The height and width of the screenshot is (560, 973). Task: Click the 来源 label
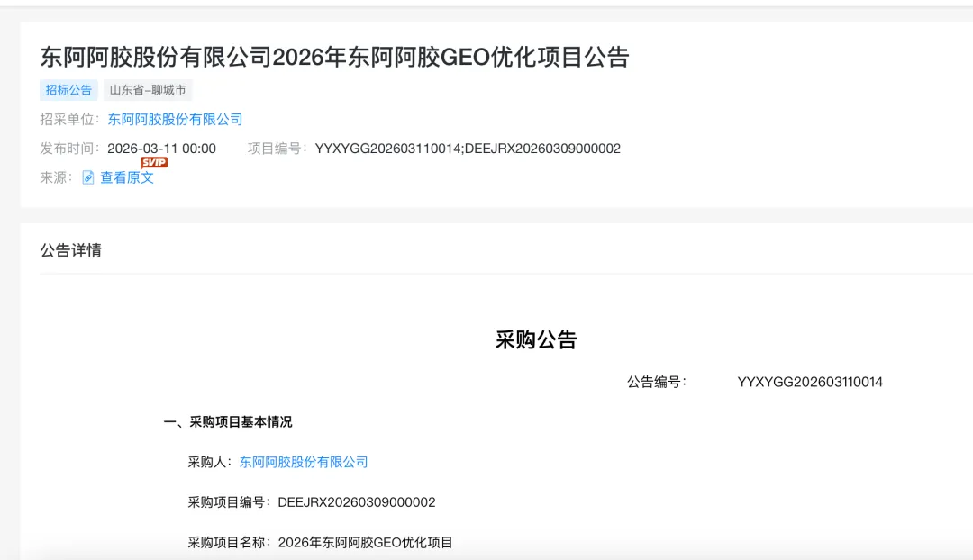57,178
